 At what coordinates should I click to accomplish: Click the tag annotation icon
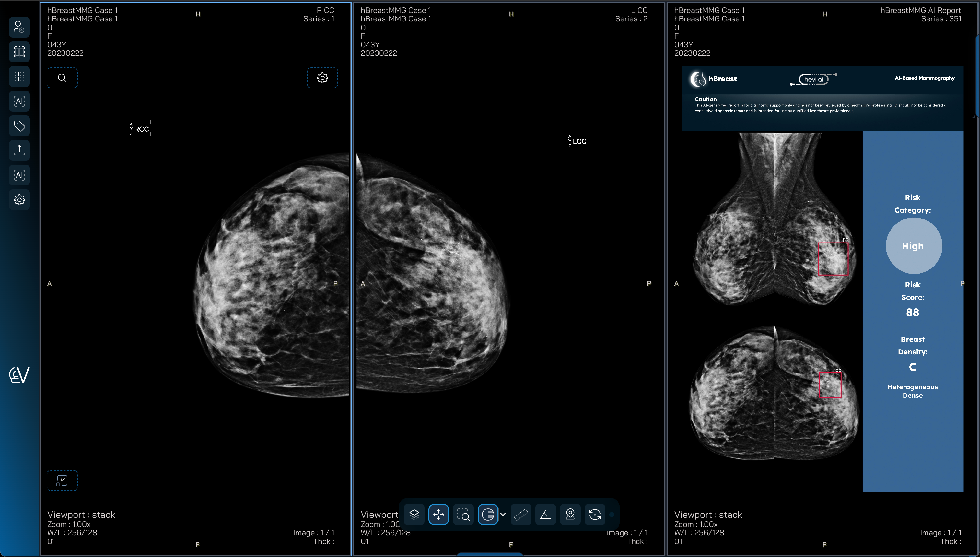[x=19, y=125]
